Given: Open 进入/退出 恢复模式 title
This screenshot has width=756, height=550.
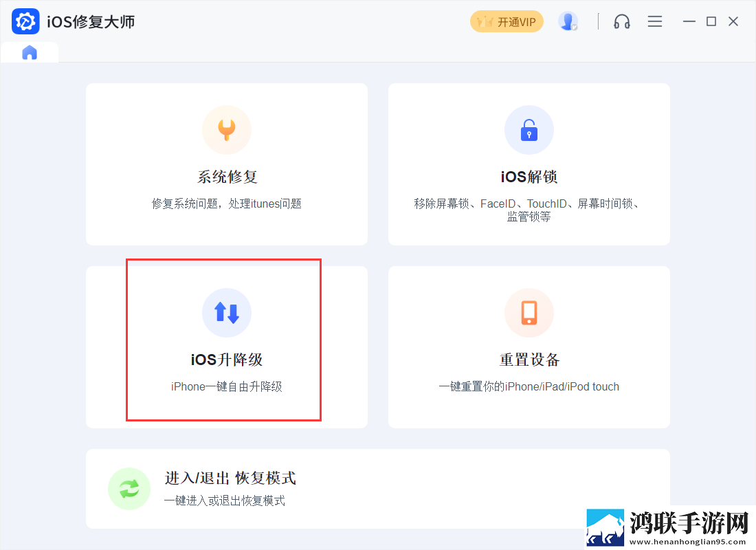Looking at the screenshot, I should point(230,478).
